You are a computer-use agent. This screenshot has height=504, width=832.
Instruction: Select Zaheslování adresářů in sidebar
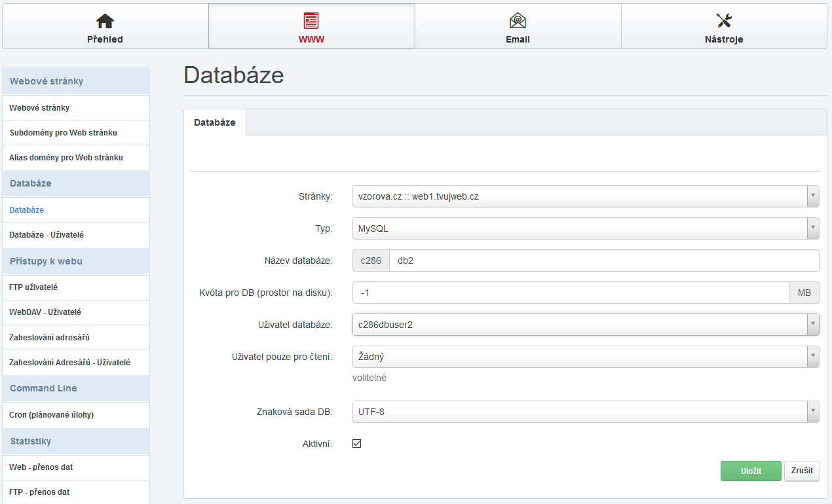pyautogui.click(x=49, y=338)
